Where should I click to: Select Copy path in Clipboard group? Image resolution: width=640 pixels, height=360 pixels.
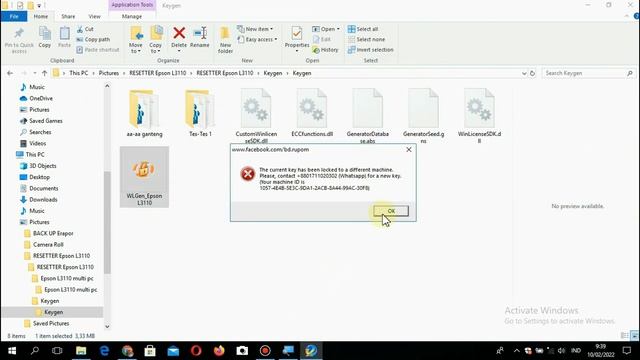(93, 40)
